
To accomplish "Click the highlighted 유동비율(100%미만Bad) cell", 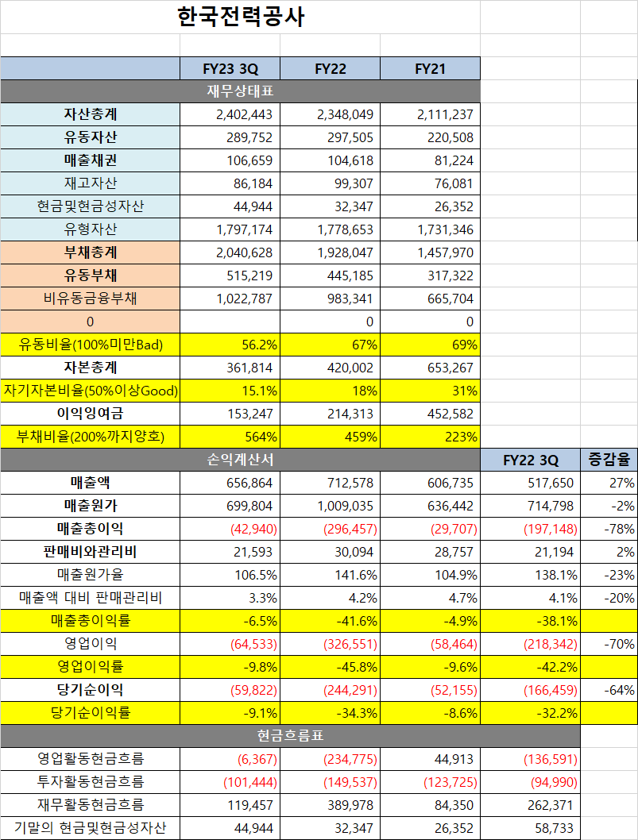I will 90,345.
